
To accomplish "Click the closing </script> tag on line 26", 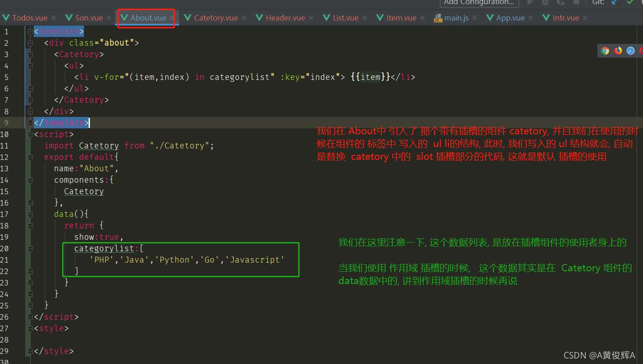I will tap(56, 317).
